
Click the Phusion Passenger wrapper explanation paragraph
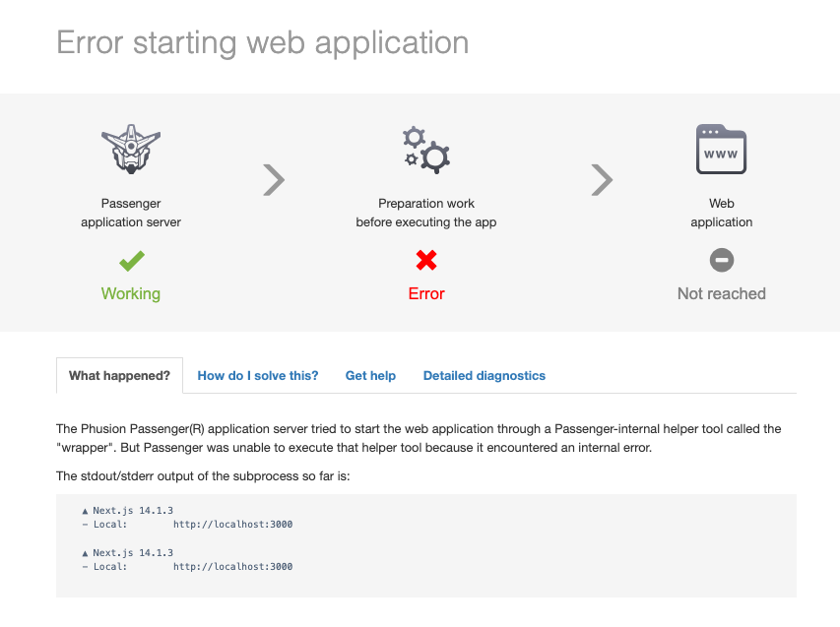click(419, 438)
